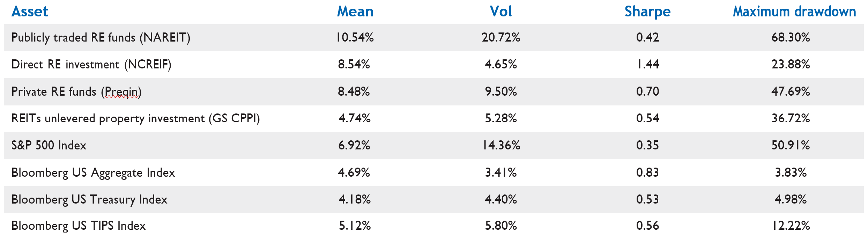
Task: Select the Bloomberg US Aggregate Index label
Action: (x=93, y=172)
